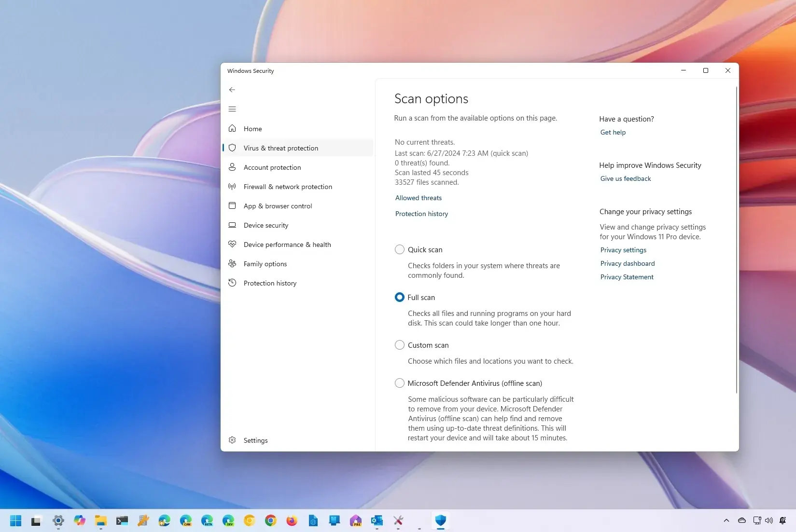Collapse the navigation pane via hamburger menu
The height and width of the screenshot is (532, 796).
pyautogui.click(x=232, y=109)
